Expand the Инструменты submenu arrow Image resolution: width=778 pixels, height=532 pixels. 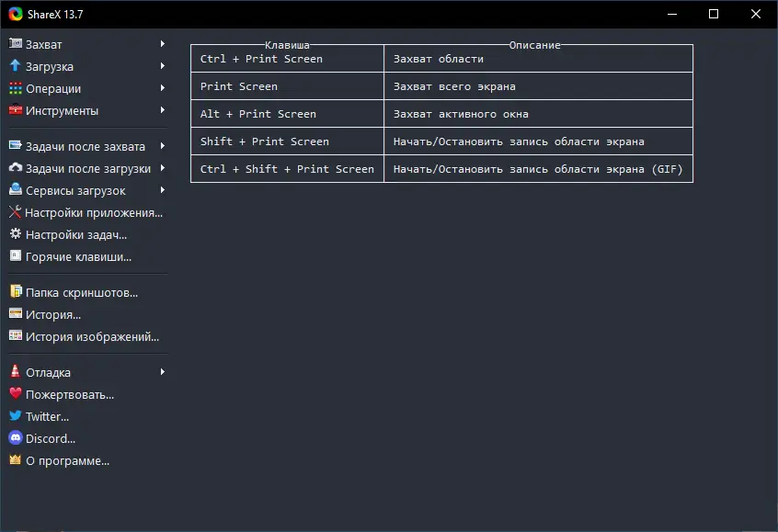[162, 110]
